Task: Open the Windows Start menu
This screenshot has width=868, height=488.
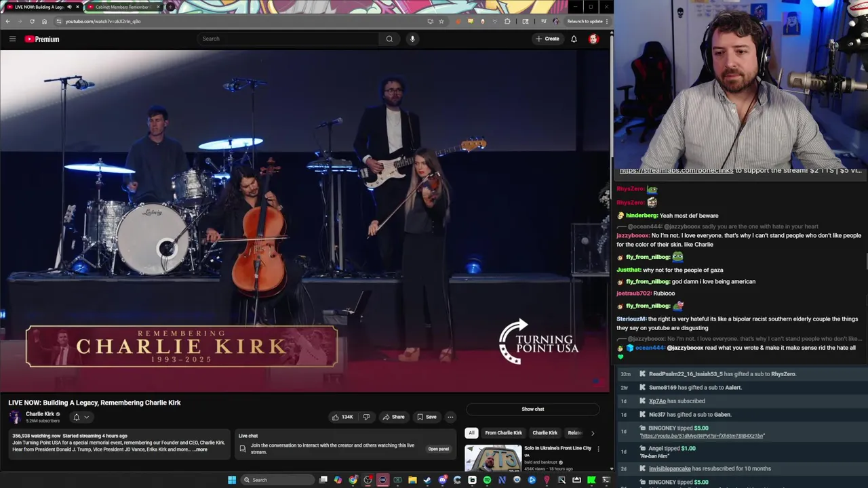Action: tap(232, 480)
